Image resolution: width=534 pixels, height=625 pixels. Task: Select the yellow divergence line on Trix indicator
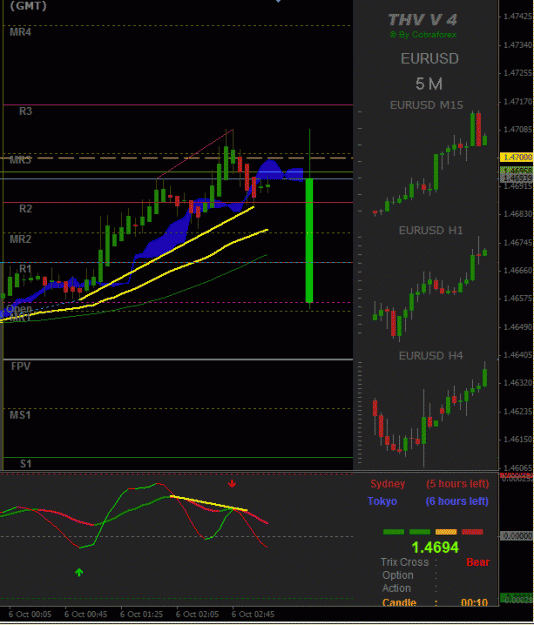209,503
